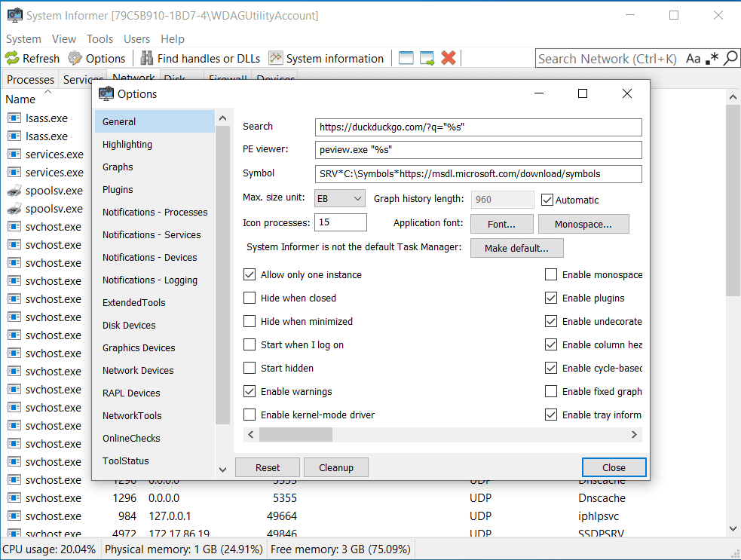Click CPU usage status bar entry
Screen dimensions: 741x560
49,549
